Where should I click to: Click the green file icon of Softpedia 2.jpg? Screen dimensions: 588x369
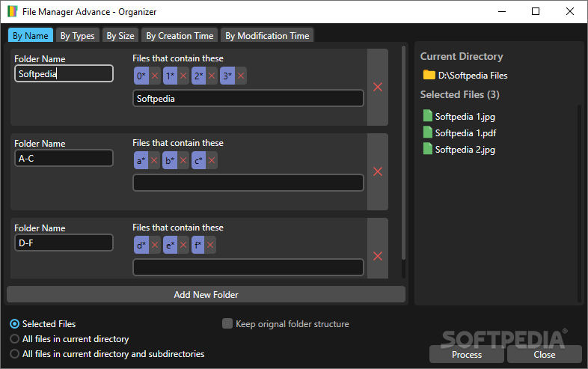coord(427,149)
